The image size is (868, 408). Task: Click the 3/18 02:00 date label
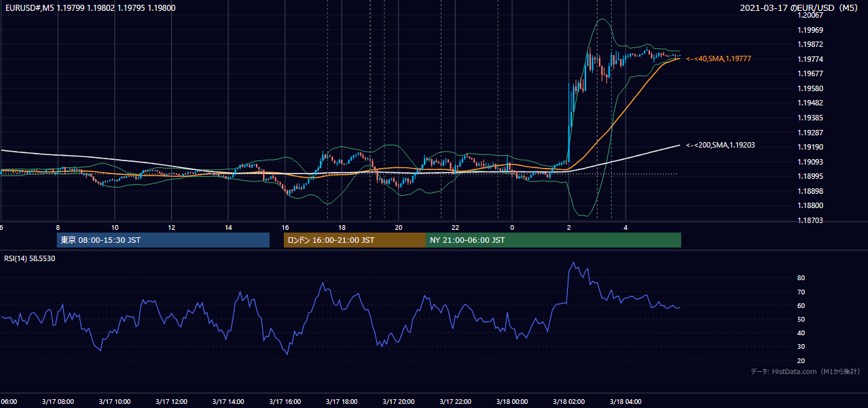(x=569, y=402)
